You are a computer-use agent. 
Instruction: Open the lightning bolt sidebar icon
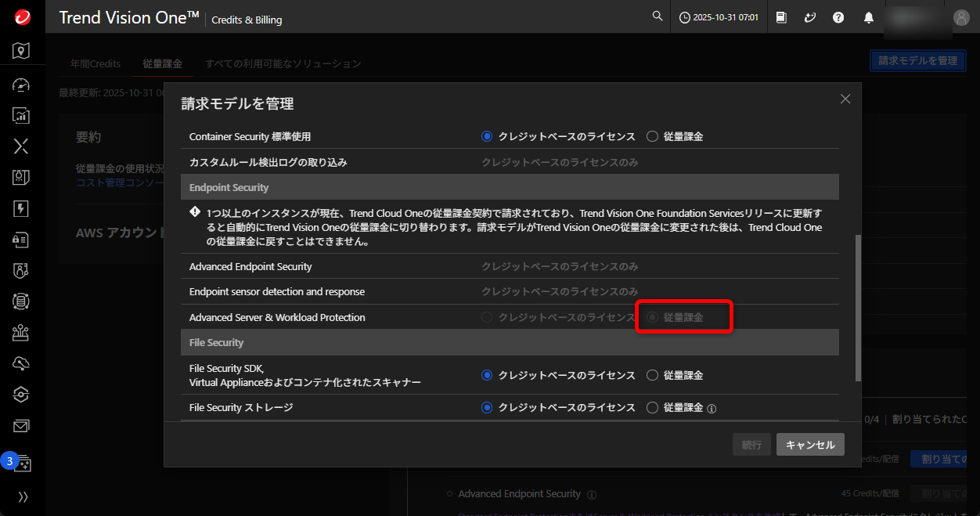point(22,208)
